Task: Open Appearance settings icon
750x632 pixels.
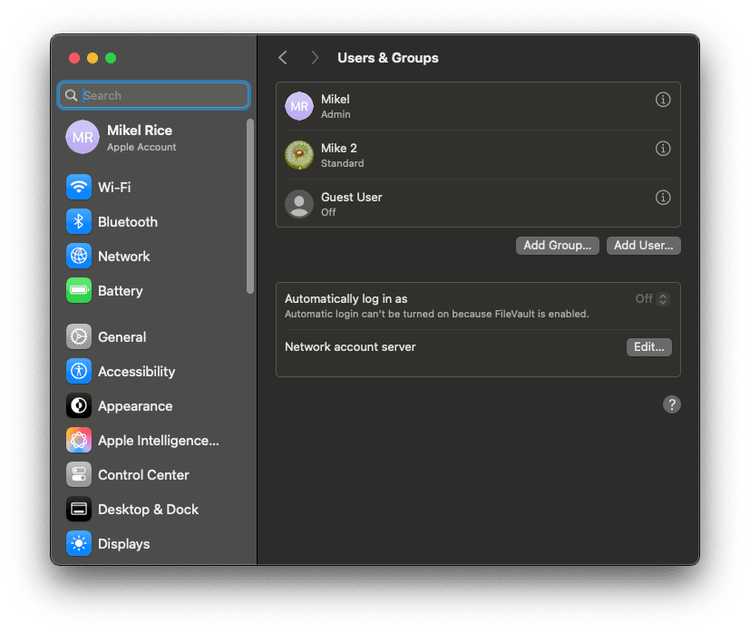Action: tap(79, 406)
